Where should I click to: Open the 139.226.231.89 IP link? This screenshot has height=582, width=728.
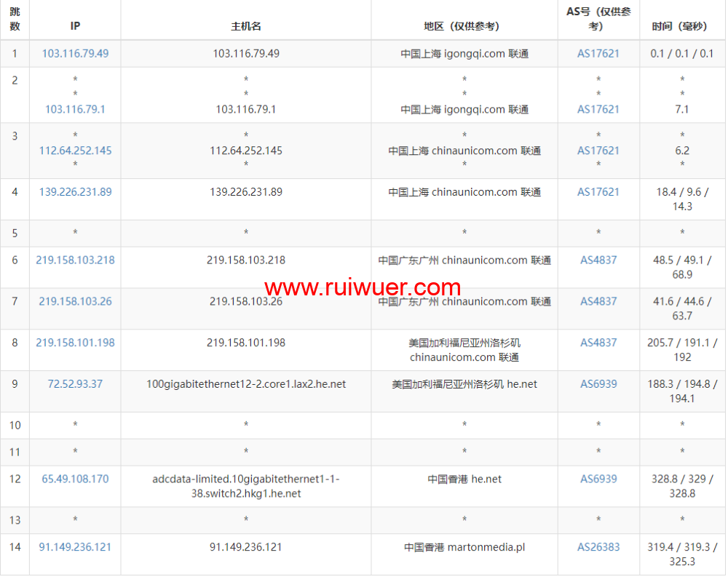pyautogui.click(x=75, y=192)
